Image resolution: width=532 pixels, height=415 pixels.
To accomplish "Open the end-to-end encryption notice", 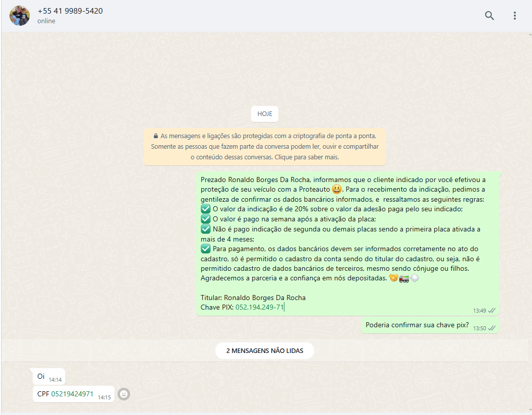I will pyautogui.click(x=265, y=146).
